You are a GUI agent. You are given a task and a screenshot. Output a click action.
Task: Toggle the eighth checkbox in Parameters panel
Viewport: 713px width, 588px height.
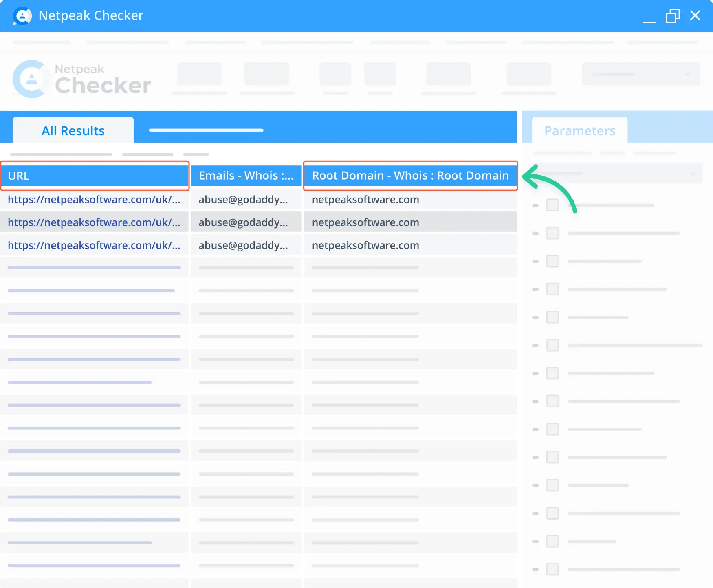pos(552,401)
